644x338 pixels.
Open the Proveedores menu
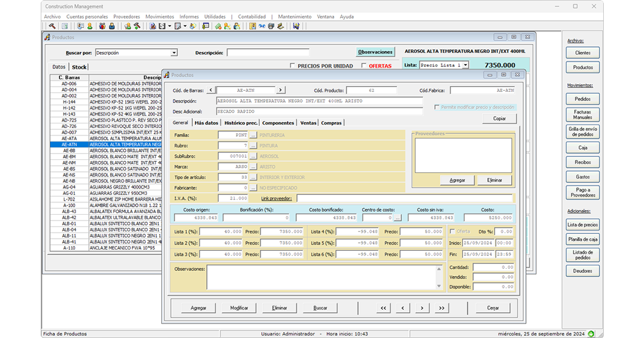pos(126,17)
